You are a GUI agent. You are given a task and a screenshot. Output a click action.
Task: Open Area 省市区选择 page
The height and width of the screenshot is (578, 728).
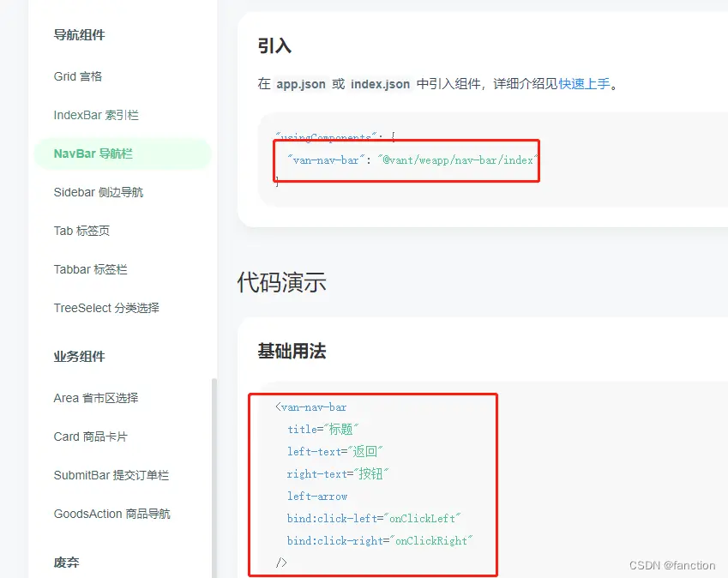point(96,398)
